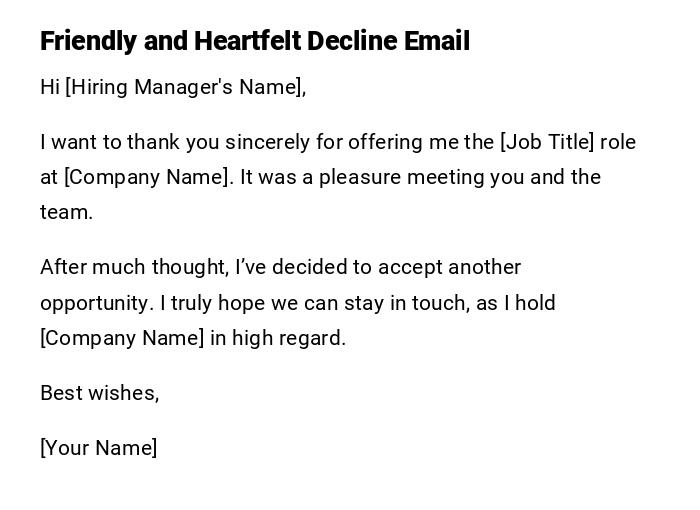
Task: Click the word "Hi" in the greeting
Action: coord(50,87)
